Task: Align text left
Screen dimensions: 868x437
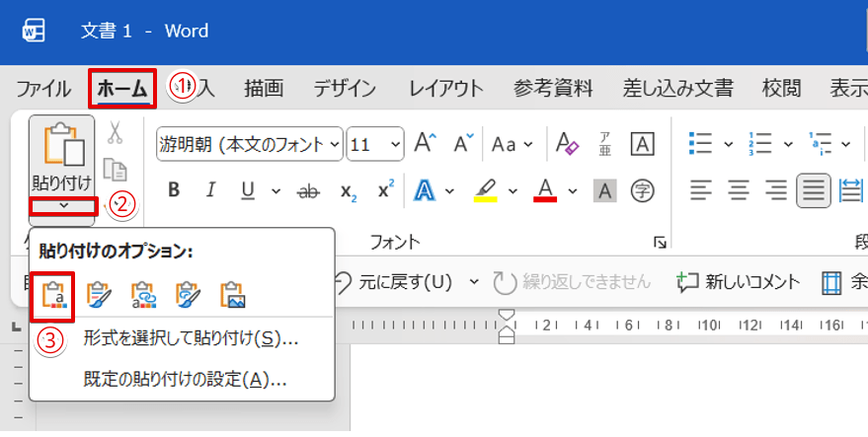Action: click(701, 190)
